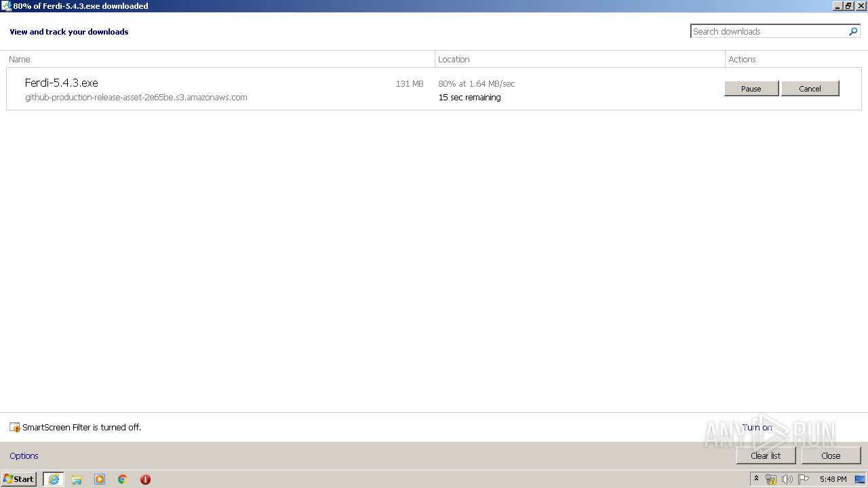Select the Ferdi-5.4.3.exe file name
Screen dimensions: 868x488
point(62,83)
